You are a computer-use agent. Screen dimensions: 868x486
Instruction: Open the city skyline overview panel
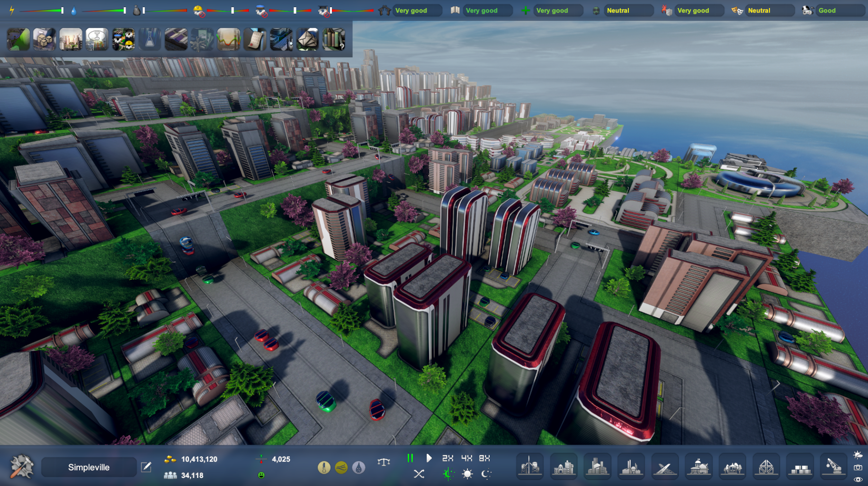71,39
